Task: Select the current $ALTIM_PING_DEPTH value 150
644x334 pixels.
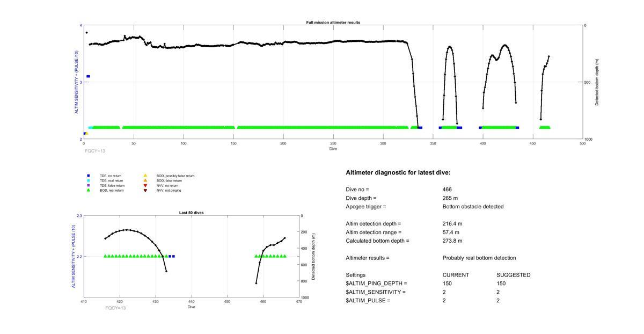Action: click(x=447, y=284)
